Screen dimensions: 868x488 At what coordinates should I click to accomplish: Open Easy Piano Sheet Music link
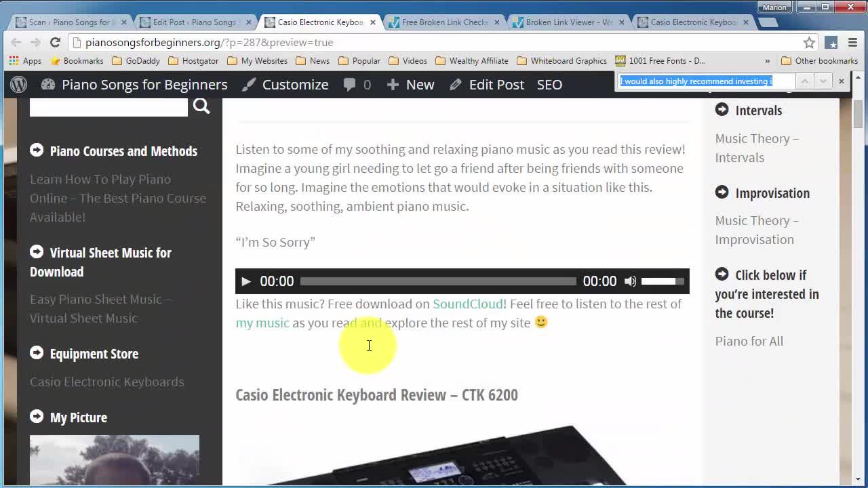coord(100,308)
